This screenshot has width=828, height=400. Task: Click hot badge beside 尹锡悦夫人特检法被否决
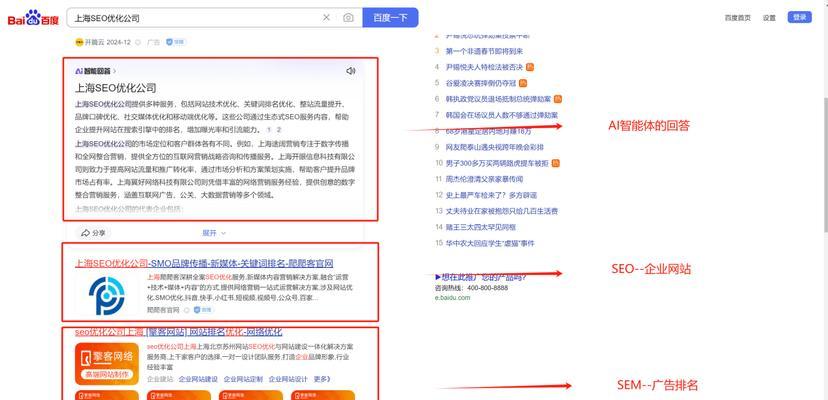530,67
